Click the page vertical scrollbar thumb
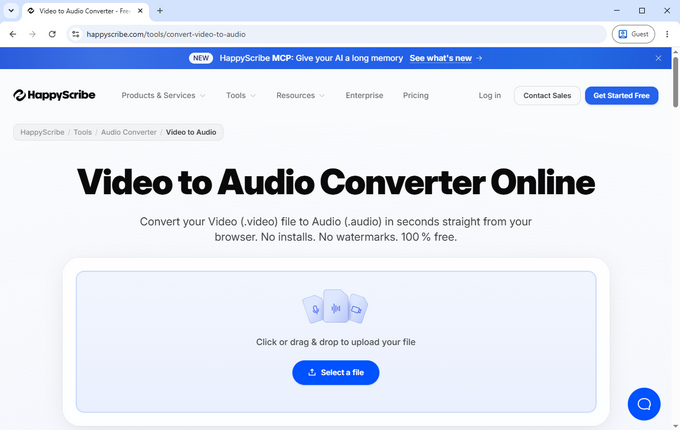The width and height of the screenshot is (680, 430). [675, 81]
